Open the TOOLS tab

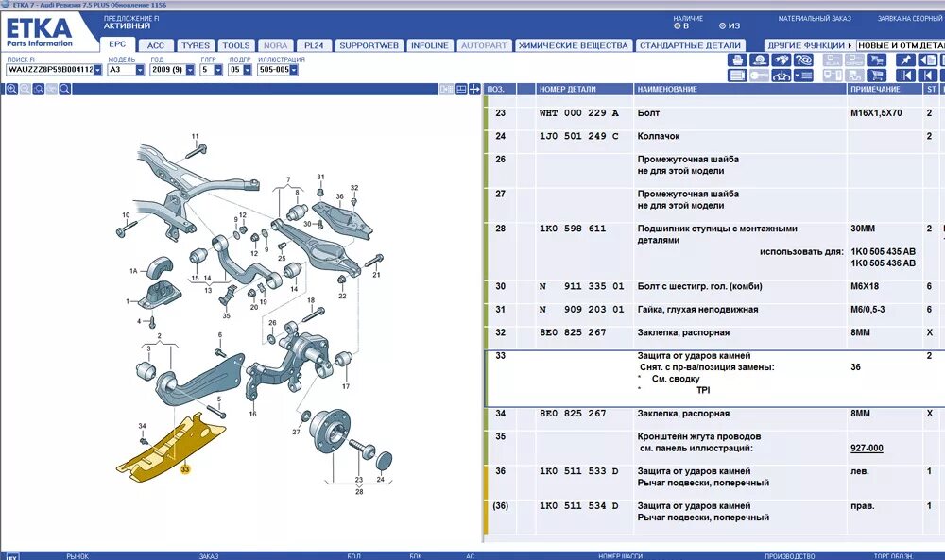(x=235, y=45)
